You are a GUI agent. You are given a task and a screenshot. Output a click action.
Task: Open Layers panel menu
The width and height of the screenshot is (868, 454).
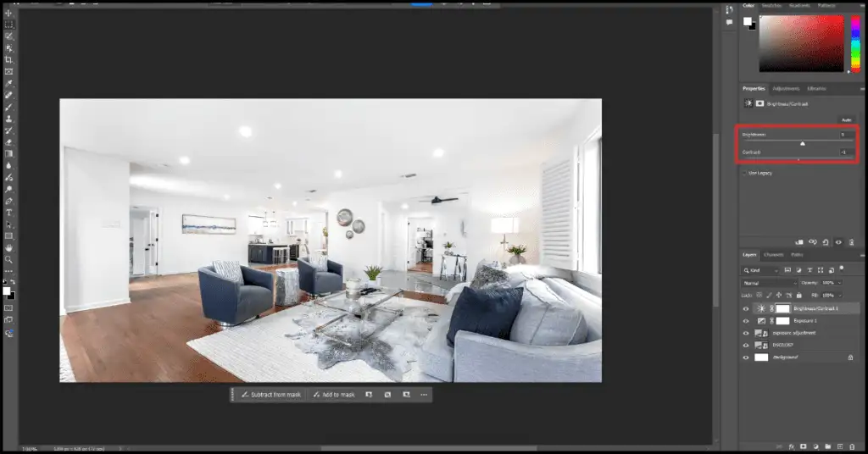[x=862, y=255]
